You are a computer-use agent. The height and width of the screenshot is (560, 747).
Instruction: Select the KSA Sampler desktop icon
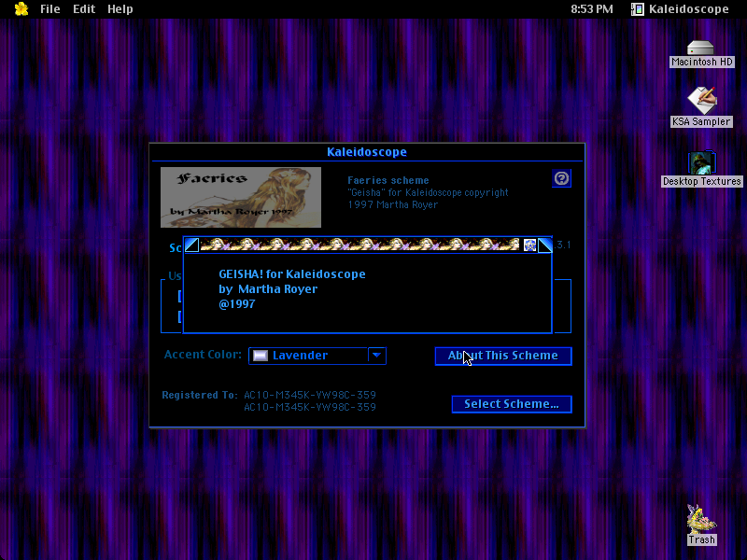coord(701,107)
